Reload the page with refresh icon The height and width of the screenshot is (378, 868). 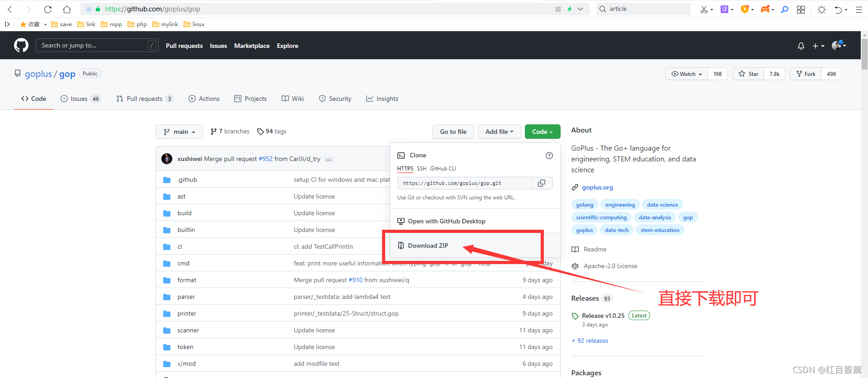[48, 9]
